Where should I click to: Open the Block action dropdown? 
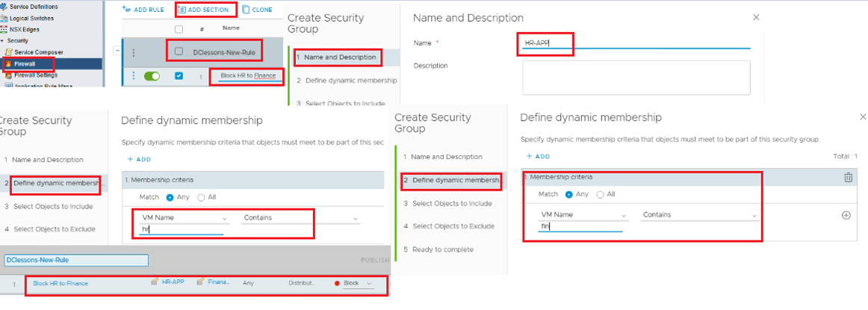pyautogui.click(x=357, y=283)
